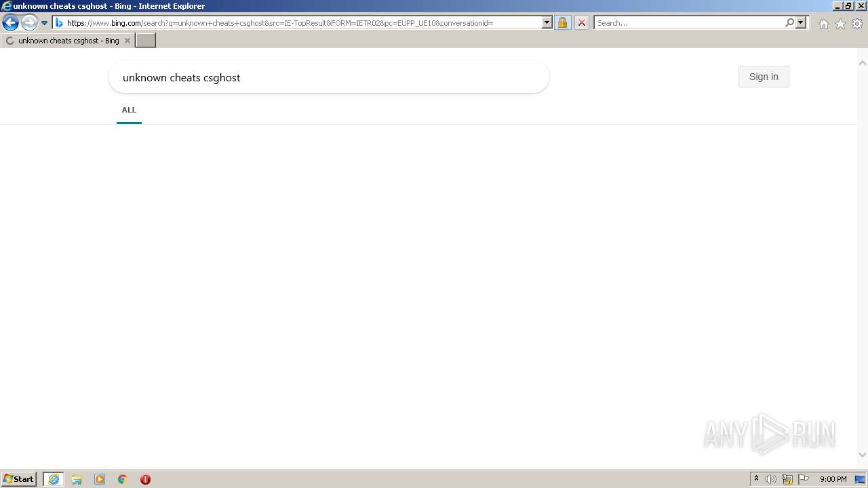Click the Bing search query box

(x=329, y=77)
